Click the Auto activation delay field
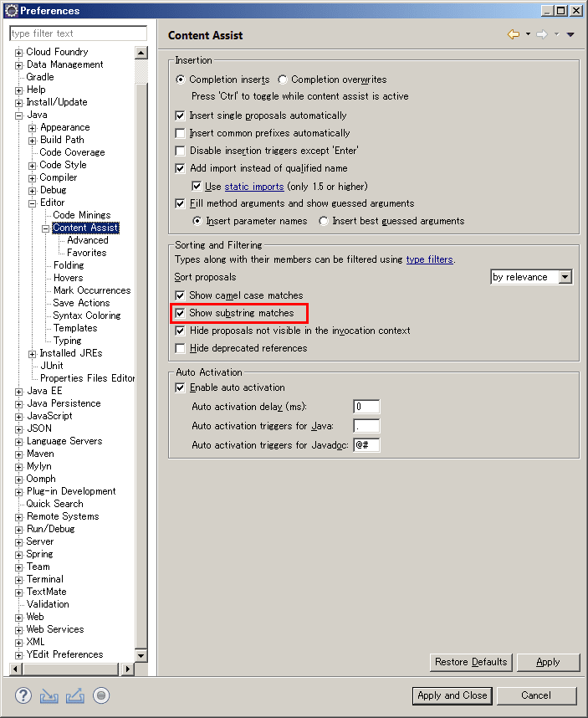Viewport: 588px width, 718px height. (x=366, y=407)
